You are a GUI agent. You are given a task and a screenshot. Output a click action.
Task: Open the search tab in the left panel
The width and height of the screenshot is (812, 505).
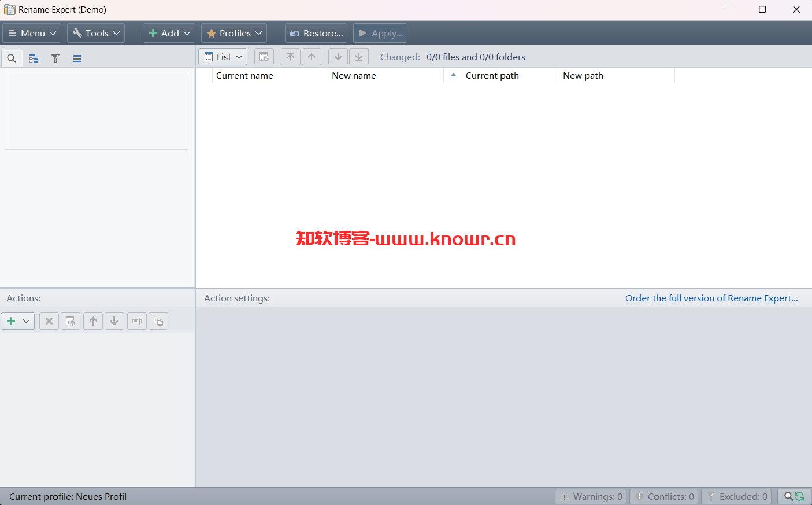(x=12, y=58)
